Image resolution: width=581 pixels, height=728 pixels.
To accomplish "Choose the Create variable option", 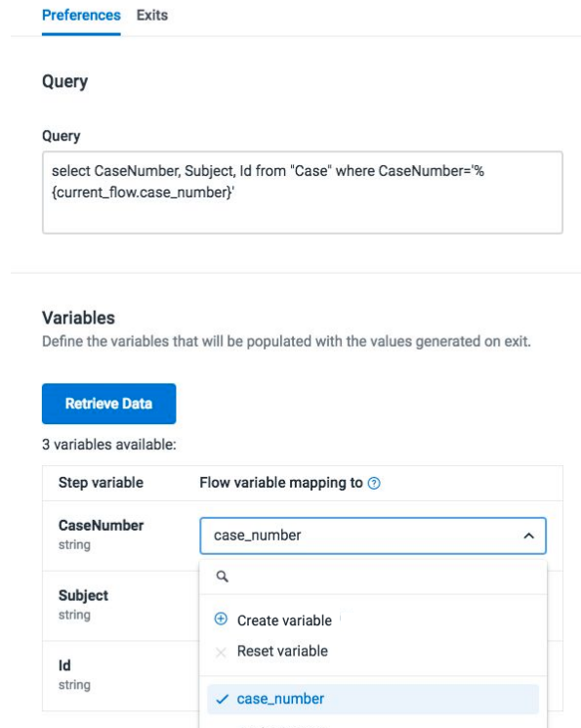I will click(x=284, y=621).
